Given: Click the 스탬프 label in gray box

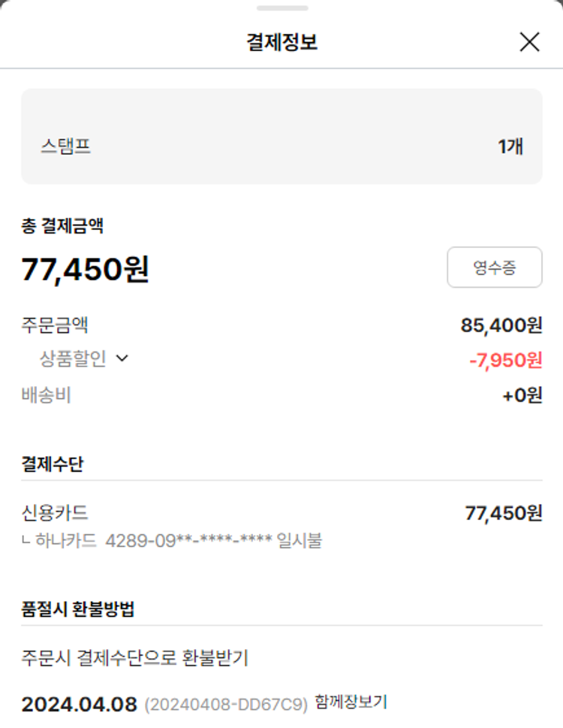Looking at the screenshot, I should 66,146.
